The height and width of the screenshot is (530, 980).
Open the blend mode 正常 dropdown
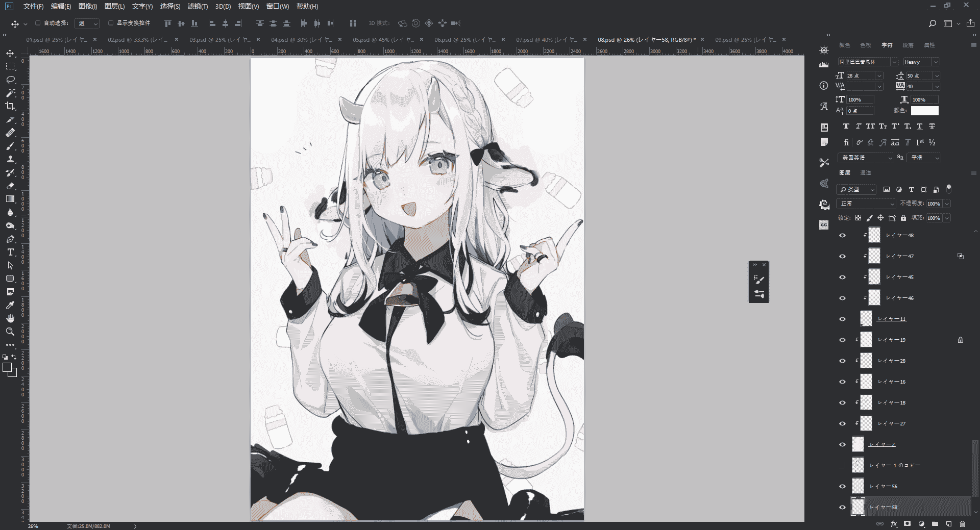(x=866, y=204)
